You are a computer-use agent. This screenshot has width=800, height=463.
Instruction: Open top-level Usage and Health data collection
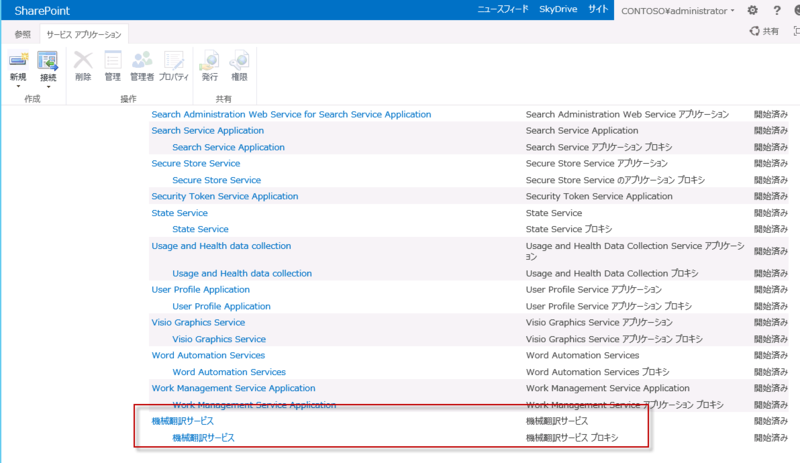point(221,246)
